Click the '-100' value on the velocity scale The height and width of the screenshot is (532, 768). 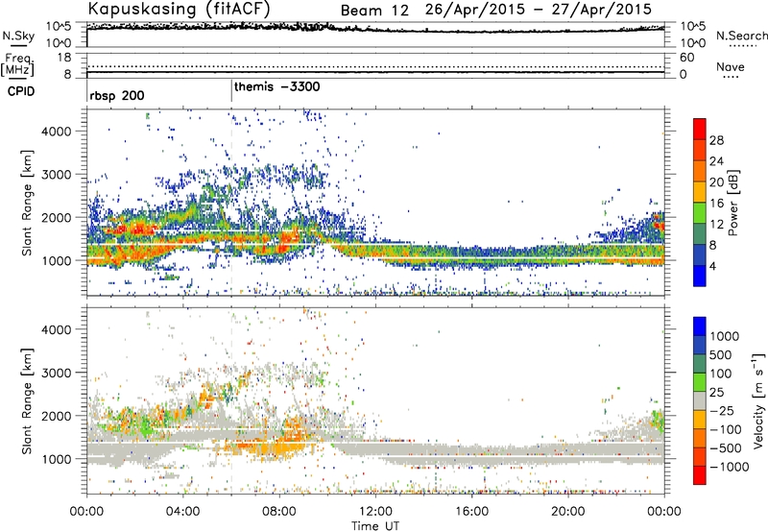click(726, 429)
